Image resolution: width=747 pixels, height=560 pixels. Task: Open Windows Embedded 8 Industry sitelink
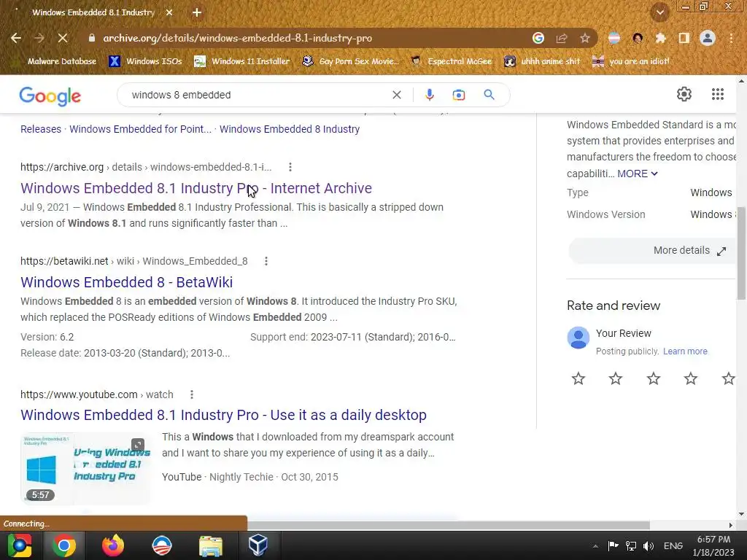tap(290, 129)
